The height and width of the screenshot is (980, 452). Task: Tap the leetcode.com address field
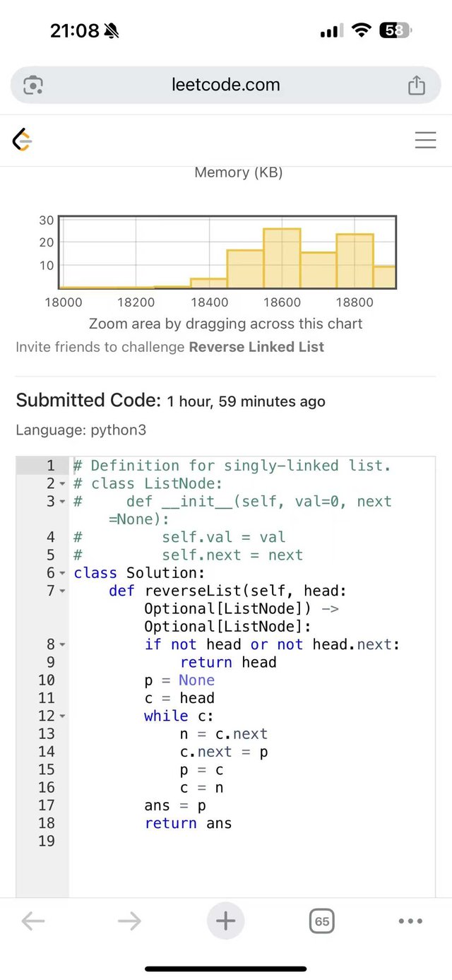point(226,85)
